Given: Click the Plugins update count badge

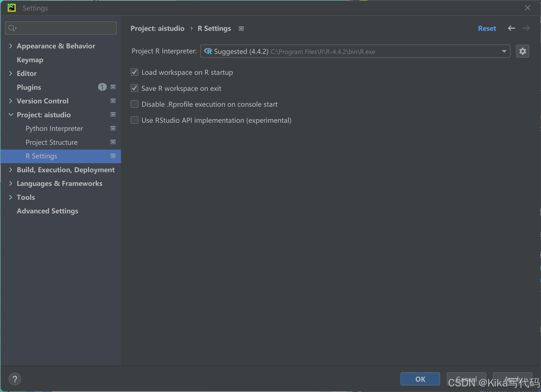Looking at the screenshot, I should tap(102, 87).
